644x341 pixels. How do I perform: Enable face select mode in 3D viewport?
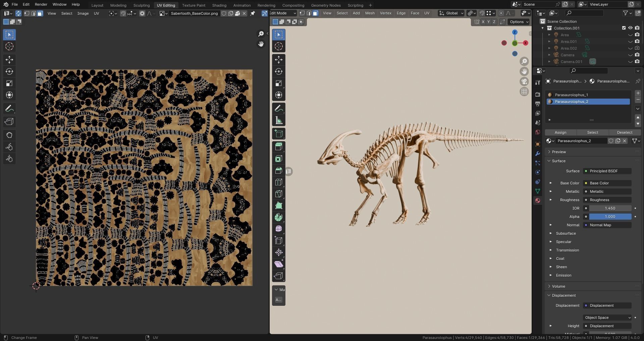point(315,13)
